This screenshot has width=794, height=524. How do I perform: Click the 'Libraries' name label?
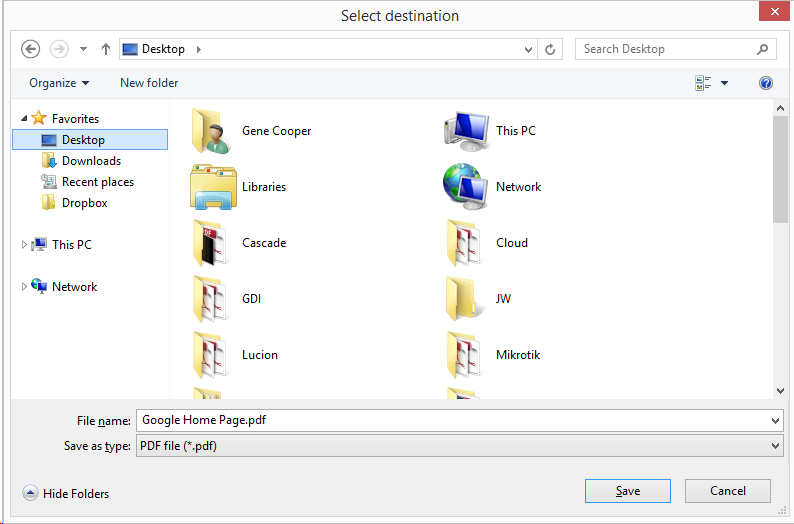pyautogui.click(x=264, y=187)
